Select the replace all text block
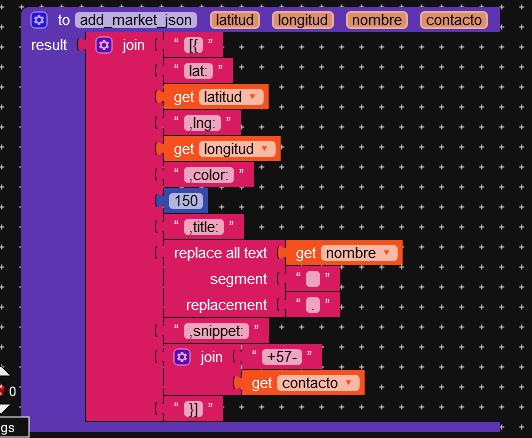This screenshot has height=438, width=532. coord(221,253)
